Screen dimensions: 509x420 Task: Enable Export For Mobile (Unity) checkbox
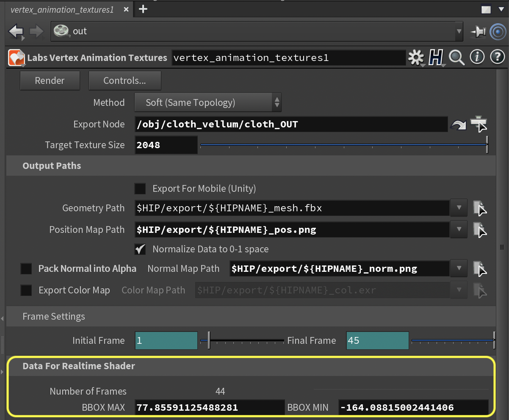[140, 188]
